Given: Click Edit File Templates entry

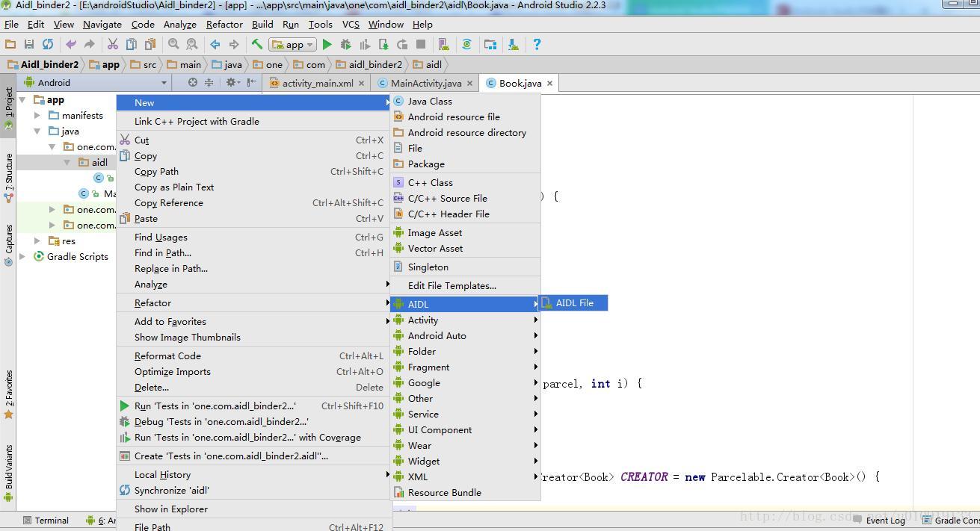Looking at the screenshot, I should (465, 285).
